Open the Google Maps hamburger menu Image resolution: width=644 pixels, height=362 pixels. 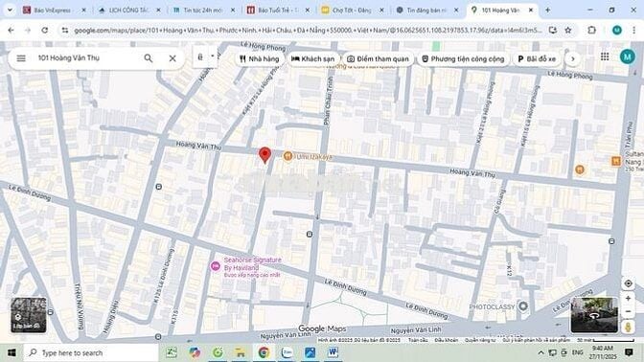[21, 58]
